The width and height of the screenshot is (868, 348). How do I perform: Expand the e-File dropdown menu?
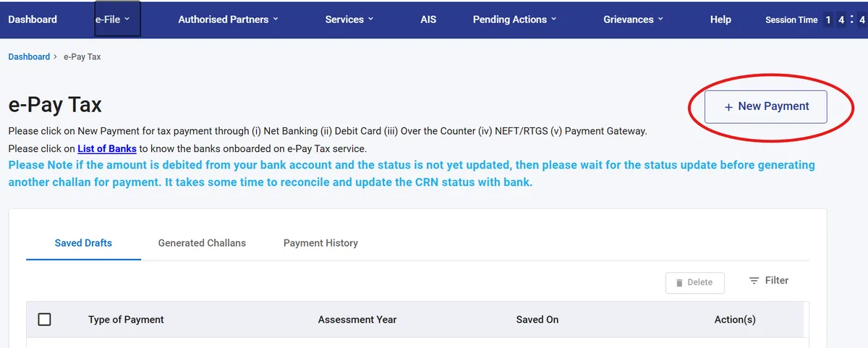point(113,20)
